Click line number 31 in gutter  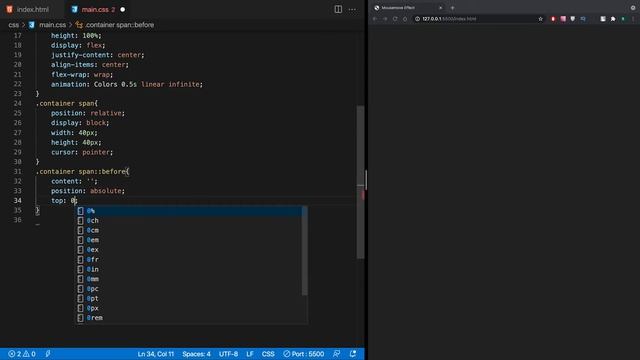pos(18,171)
